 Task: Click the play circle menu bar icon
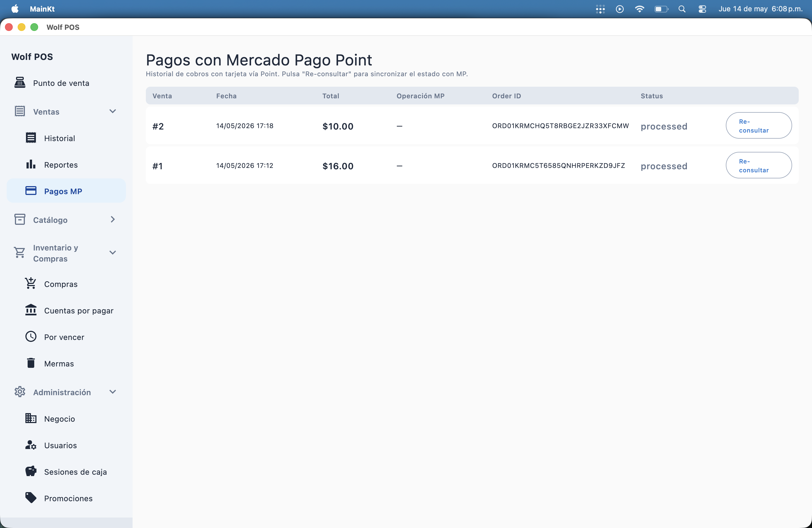coord(620,9)
